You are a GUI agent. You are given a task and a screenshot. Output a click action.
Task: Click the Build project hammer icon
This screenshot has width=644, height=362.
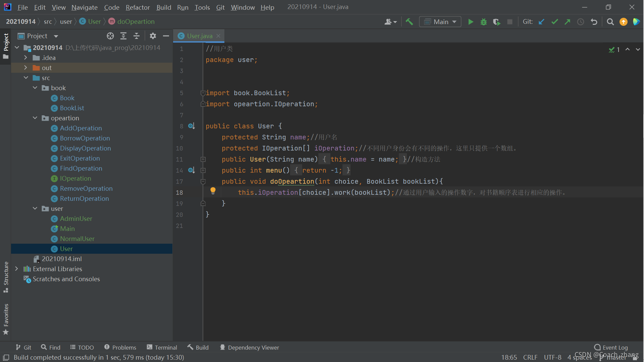tap(409, 22)
